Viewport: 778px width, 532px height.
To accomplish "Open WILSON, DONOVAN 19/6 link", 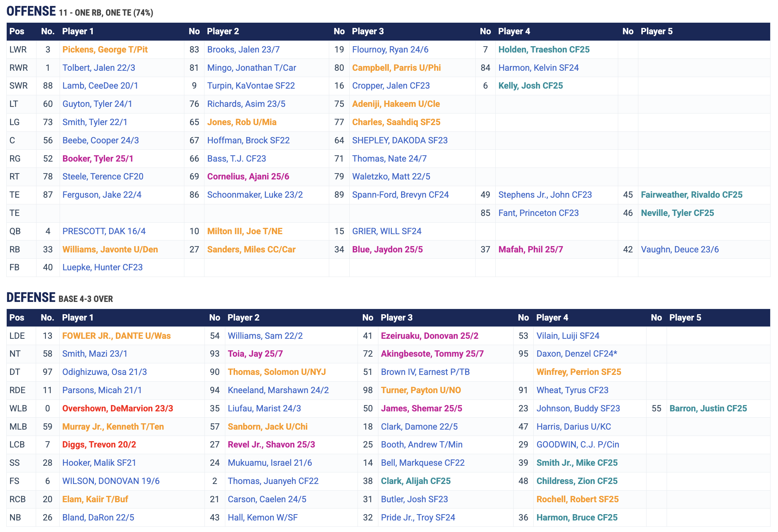I will [x=111, y=481].
